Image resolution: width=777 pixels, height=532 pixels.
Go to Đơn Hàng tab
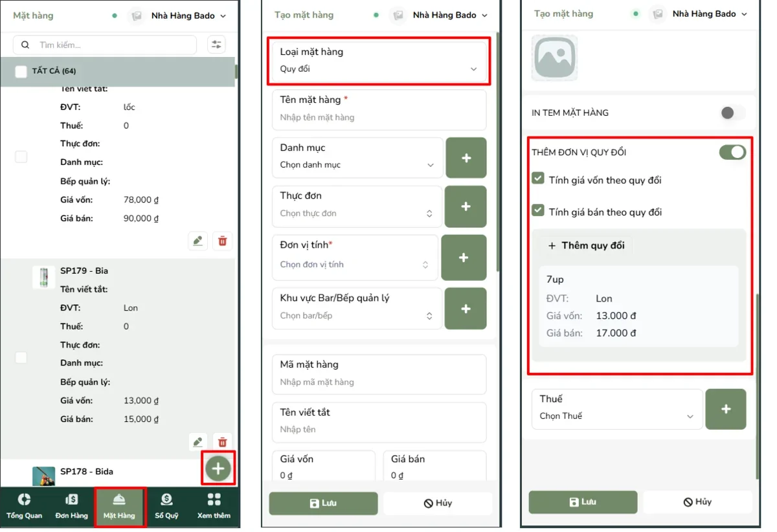(72, 506)
